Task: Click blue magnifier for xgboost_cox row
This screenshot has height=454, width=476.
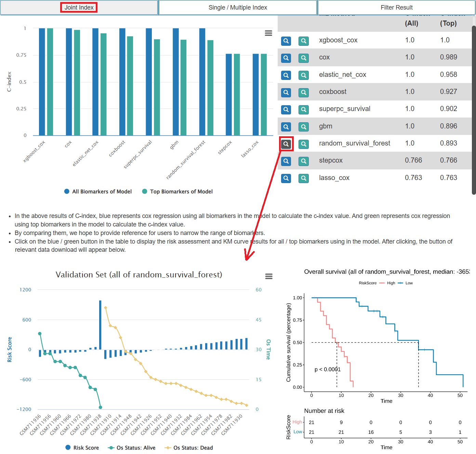Action: [286, 41]
